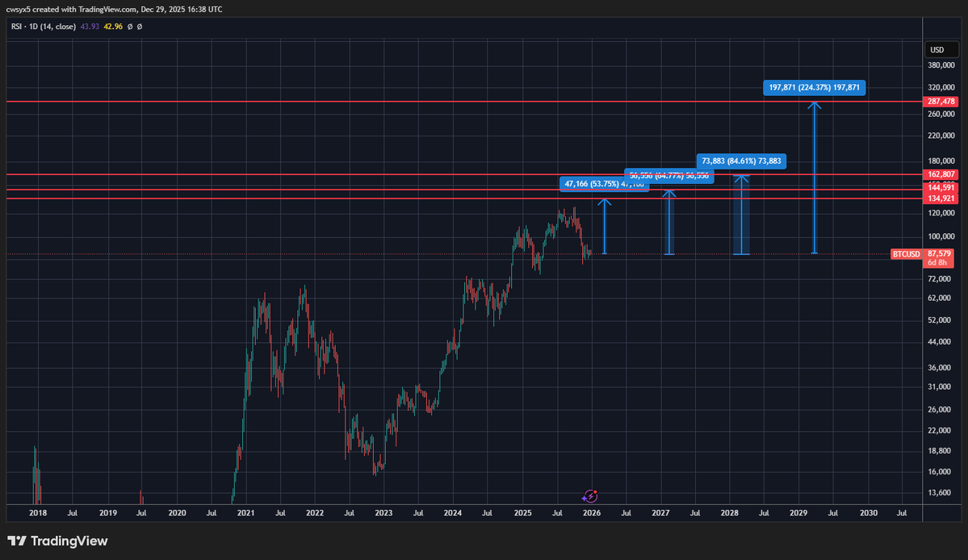Open the USD currency selector
The width and height of the screenshot is (968, 560).
point(941,50)
